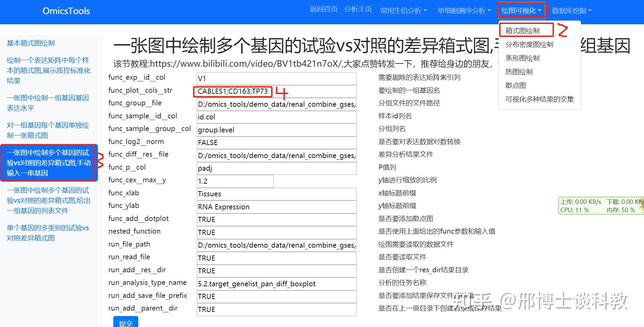Open 基本箱式图绘制 in the sidebar
644x327 pixels.
30,43
